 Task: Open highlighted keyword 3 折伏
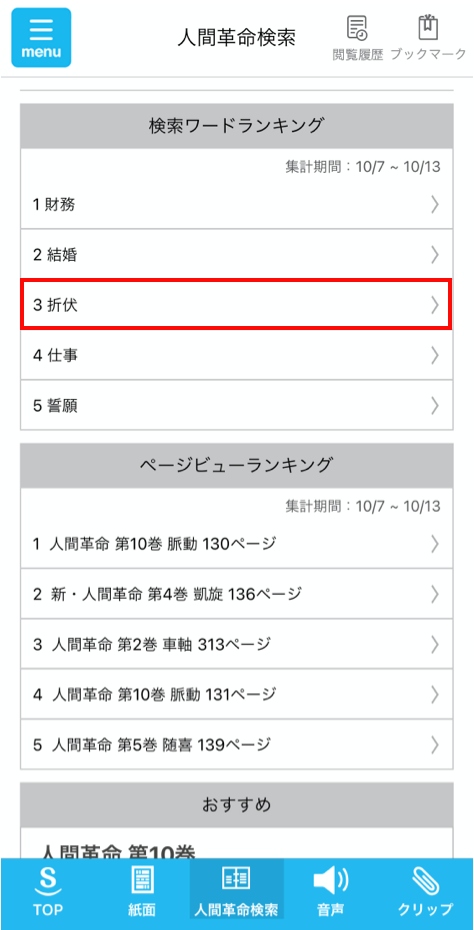pyautogui.click(x=237, y=305)
